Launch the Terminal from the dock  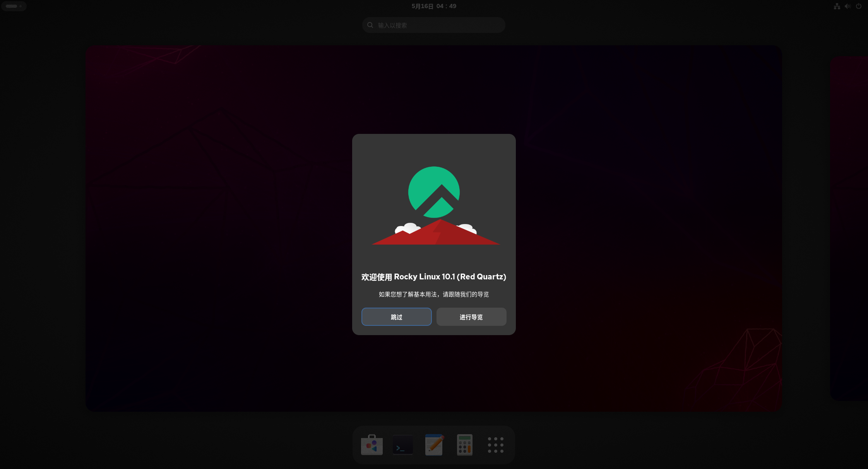tap(402, 445)
